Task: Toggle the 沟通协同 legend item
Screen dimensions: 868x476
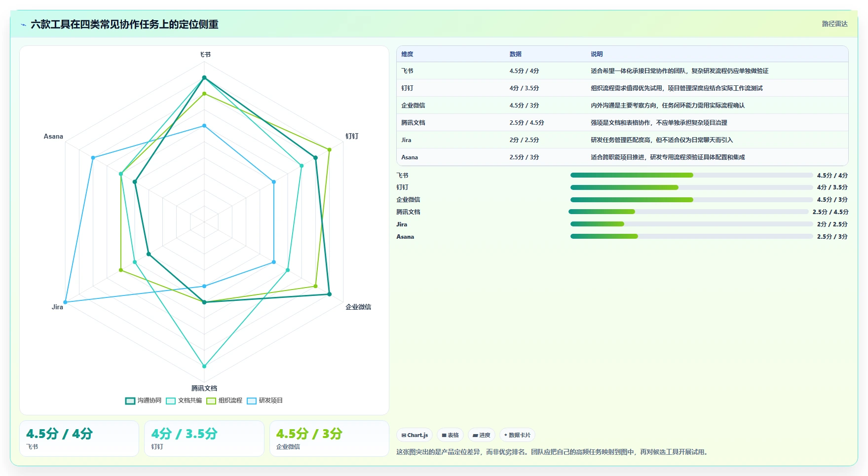Action: point(143,401)
